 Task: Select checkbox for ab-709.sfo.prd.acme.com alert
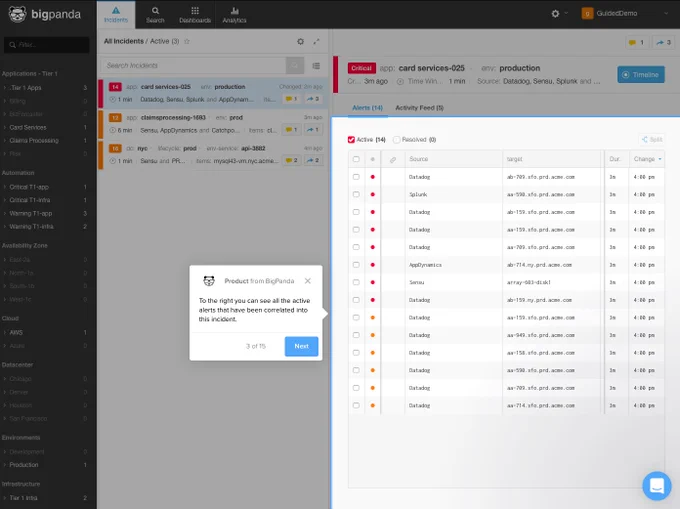(x=356, y=177)
